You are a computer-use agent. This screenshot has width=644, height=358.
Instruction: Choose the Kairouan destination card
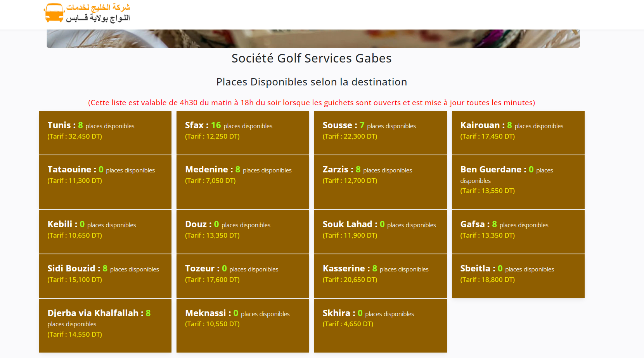pos(518,132)
